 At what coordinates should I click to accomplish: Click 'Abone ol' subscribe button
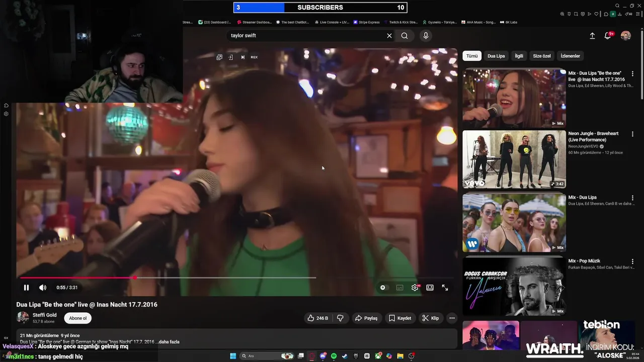pyautogui.click(x=78, y=318)
